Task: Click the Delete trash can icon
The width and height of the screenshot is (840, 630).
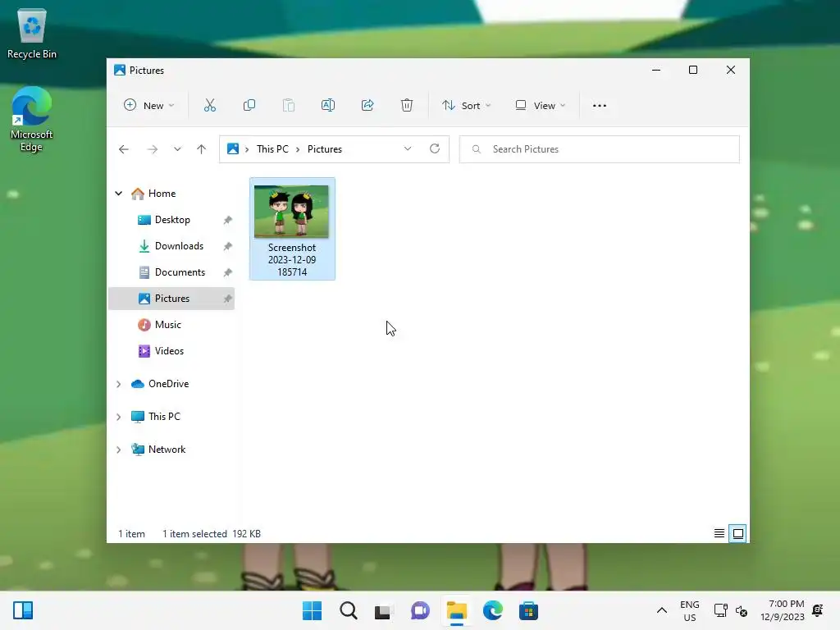Action: click(x=407, y=106)
